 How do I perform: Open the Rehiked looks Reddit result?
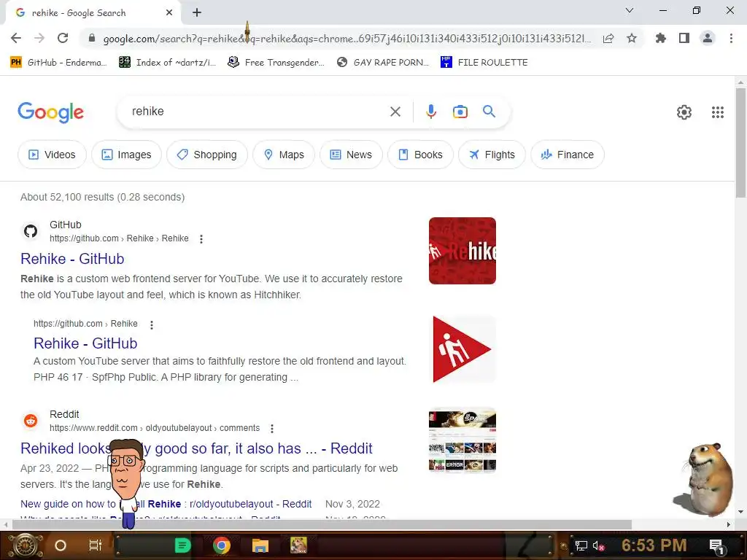click(x=196, y=448)
